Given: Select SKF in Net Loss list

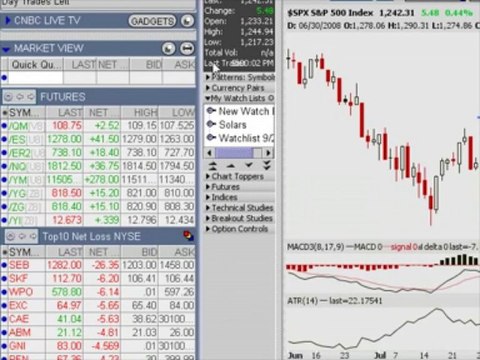Looking at the screenshot, I should tap(18, 279).
